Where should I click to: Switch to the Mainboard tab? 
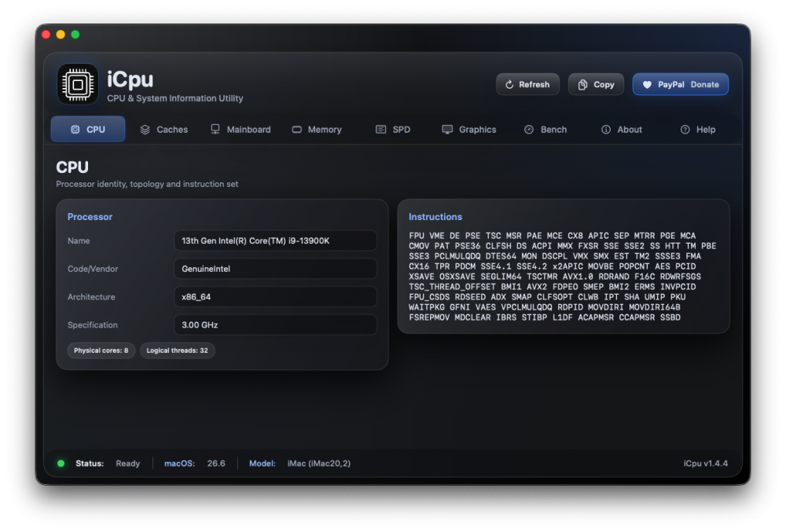click(x=241, y=129)
